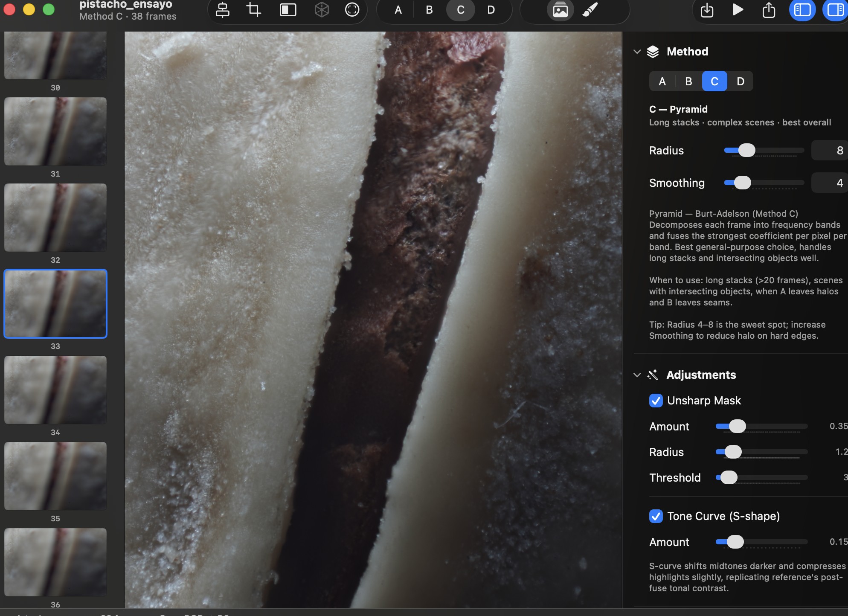848x616 pixels.
Task: Select method B in the Method panel
Action: [x=688, y=81]
